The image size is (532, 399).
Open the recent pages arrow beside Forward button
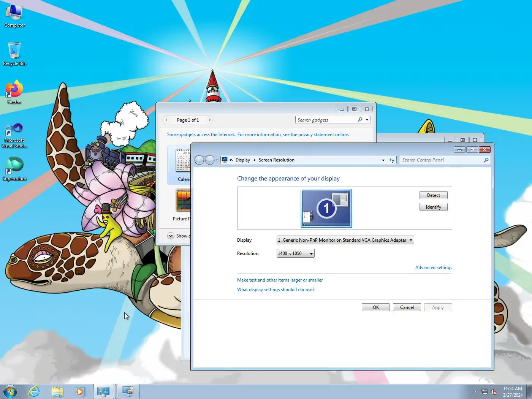point(217,160)
